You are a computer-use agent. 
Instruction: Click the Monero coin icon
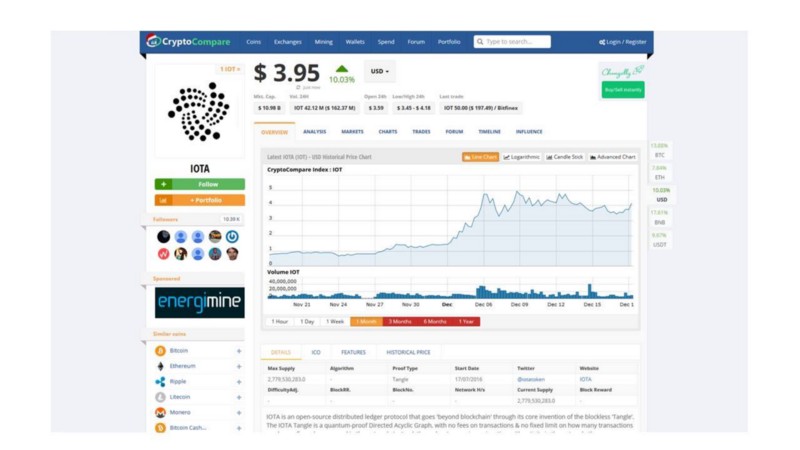pyautogui.click(x=160, y=412)
